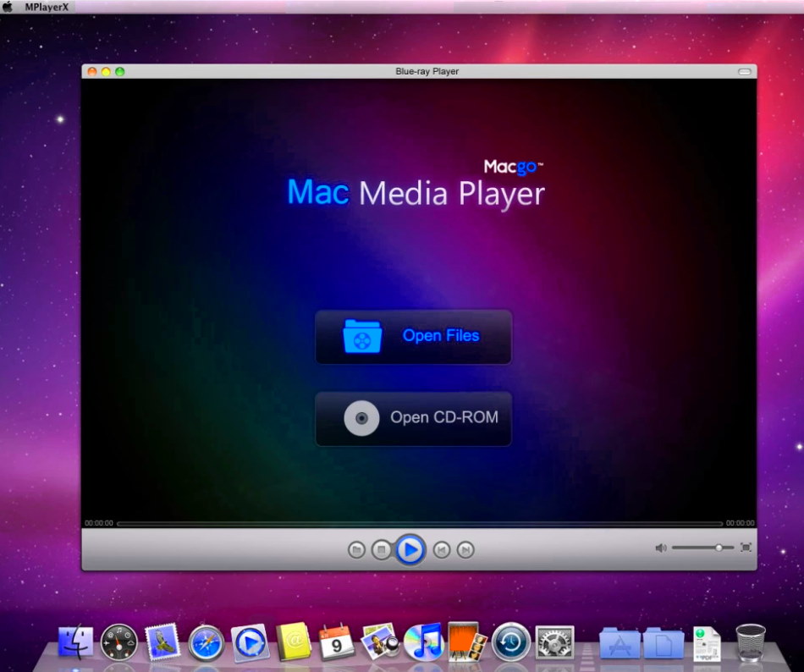
Task: Open iTunes from the Dock
Action: coord(423,642)
